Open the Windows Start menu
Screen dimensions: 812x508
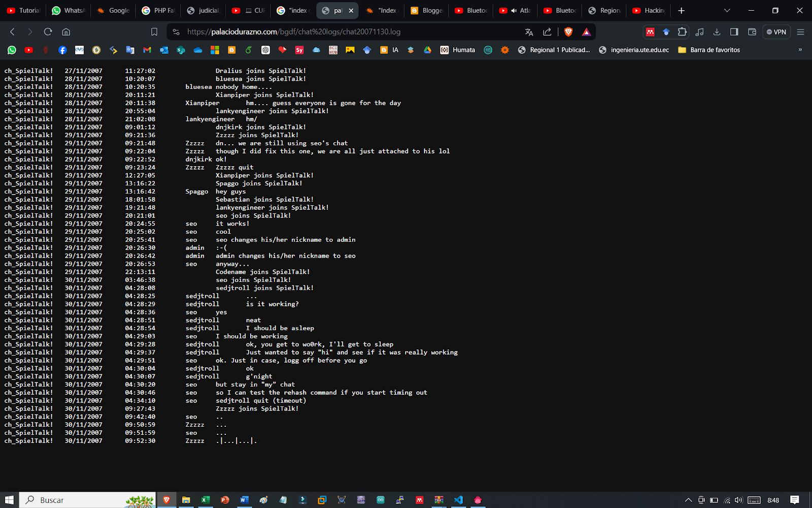9,500
